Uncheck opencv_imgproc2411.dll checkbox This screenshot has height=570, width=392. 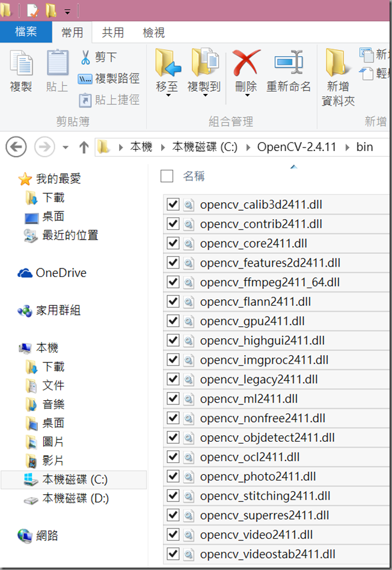[x=173, y=359]
